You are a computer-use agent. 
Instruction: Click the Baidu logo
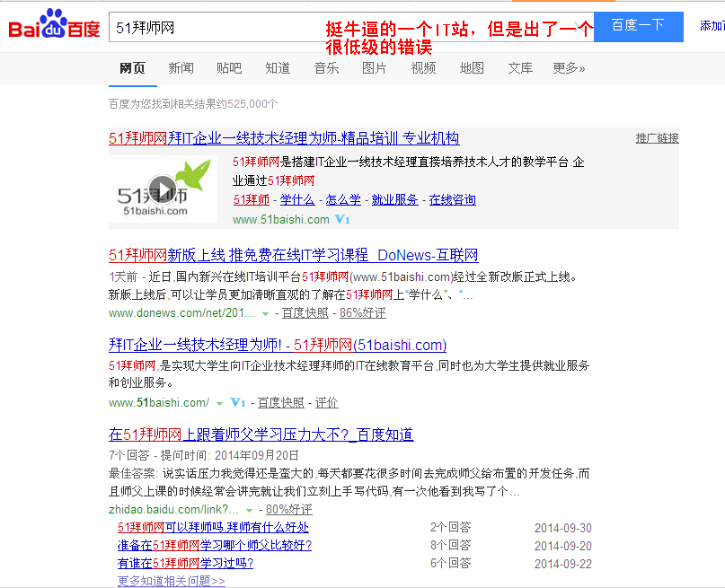tap(55, 24)
